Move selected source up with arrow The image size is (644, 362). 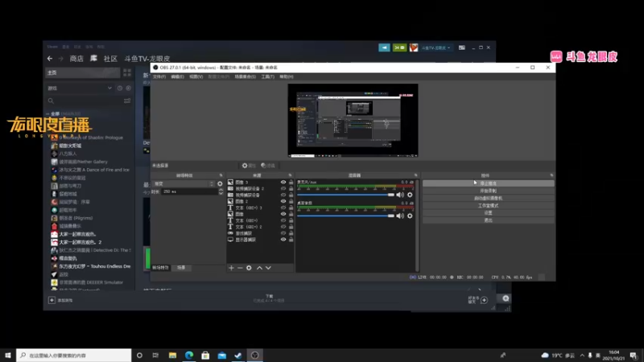(x=259, y=268)
